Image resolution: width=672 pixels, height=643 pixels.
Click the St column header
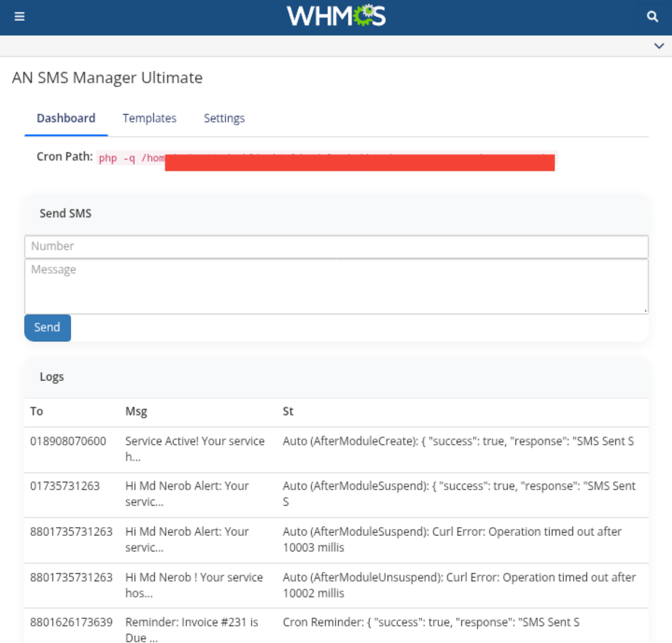(x=288, y=411)
